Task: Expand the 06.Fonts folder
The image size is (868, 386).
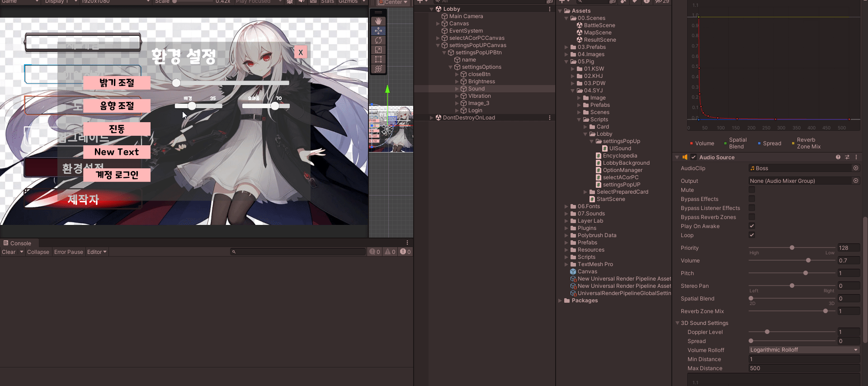Action: point(566,206)
